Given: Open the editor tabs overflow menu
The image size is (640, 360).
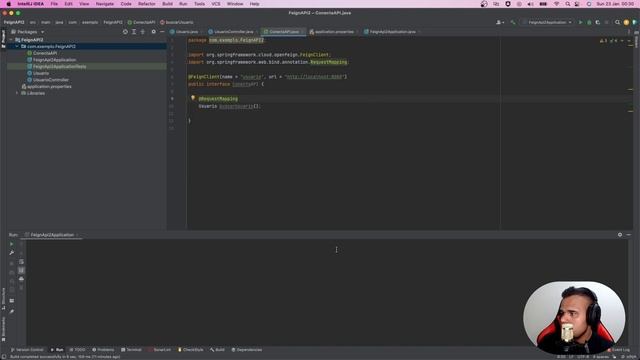Looking at the screenshot, I should (x=629, y=31).
